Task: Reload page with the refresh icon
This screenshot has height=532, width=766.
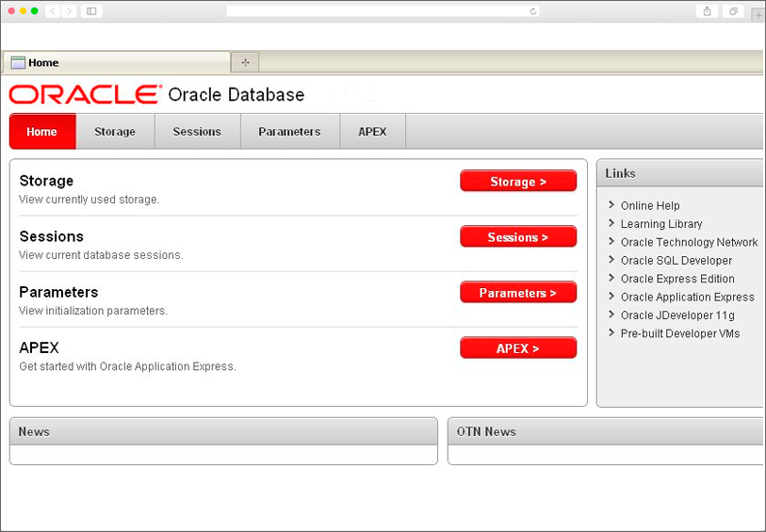Action: [x=533, y=11]
